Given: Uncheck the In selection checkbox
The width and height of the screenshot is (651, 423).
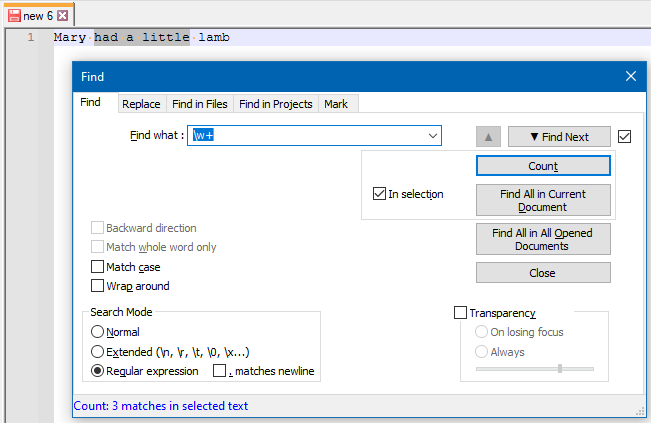Looking at the screenshot, I should [379, 194].
